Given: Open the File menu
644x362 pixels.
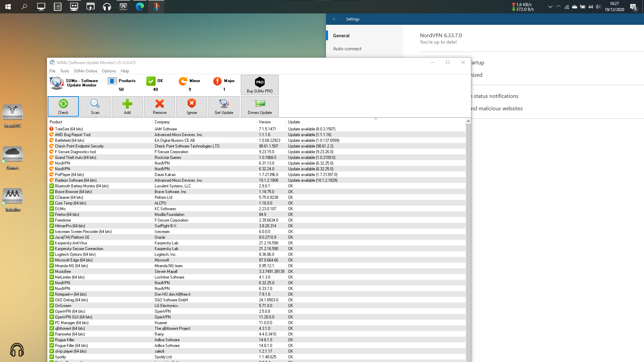Looking at the screenshot, I should (x=52, y=71).
